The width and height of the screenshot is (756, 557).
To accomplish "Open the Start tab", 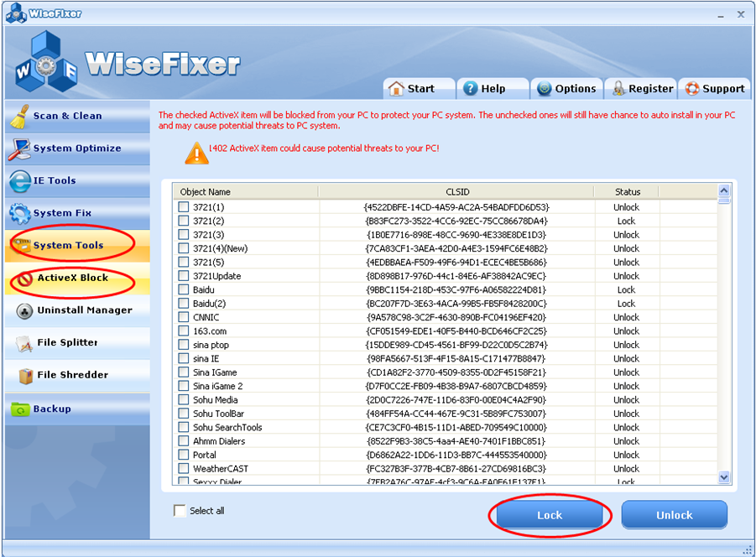I will point(419,89).
